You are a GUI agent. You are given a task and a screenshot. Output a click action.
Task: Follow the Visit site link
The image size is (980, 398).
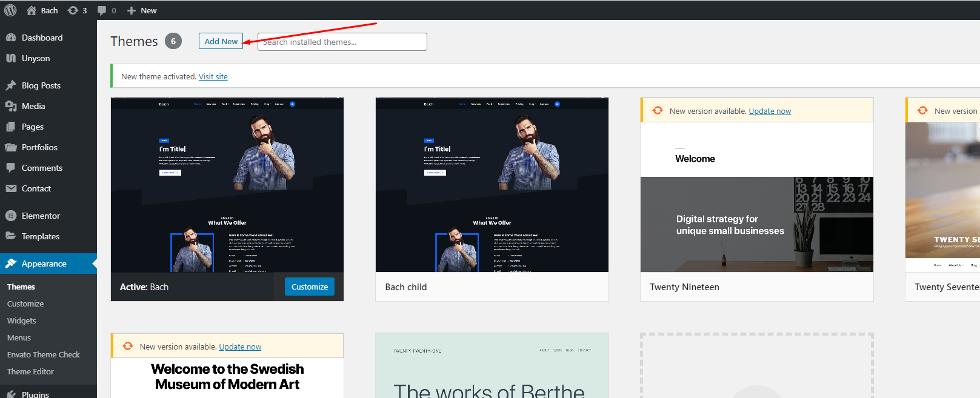213,76
